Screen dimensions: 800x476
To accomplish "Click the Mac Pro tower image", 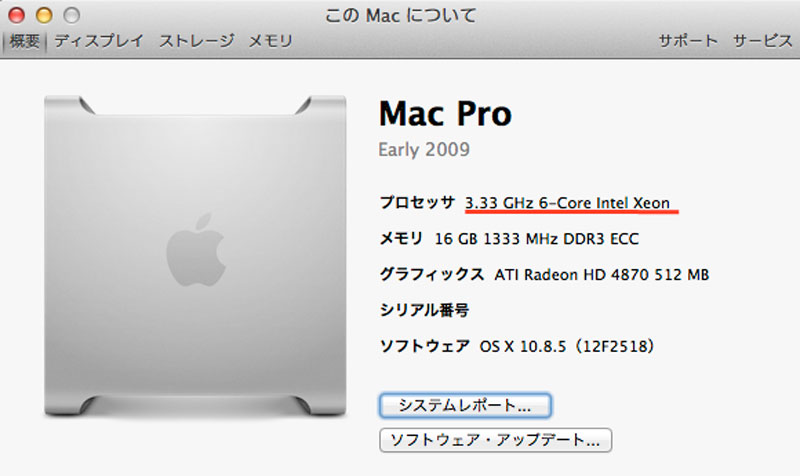I will [x=195, y=256].
